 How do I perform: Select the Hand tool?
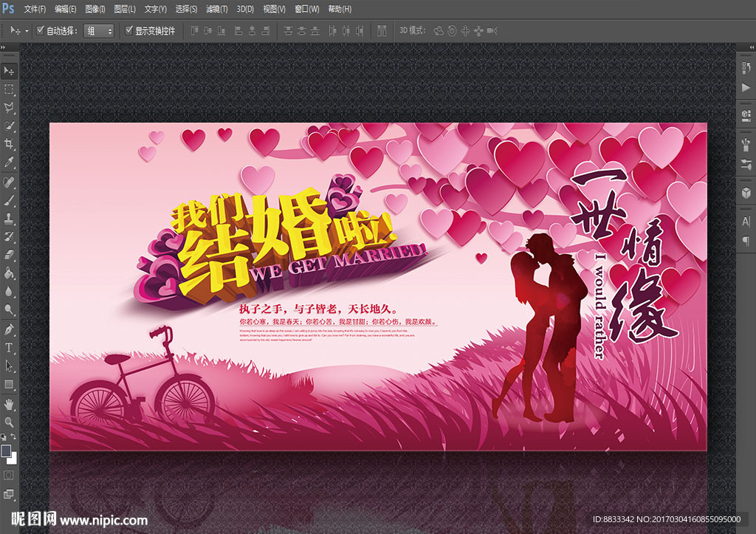tap(9, 404)
